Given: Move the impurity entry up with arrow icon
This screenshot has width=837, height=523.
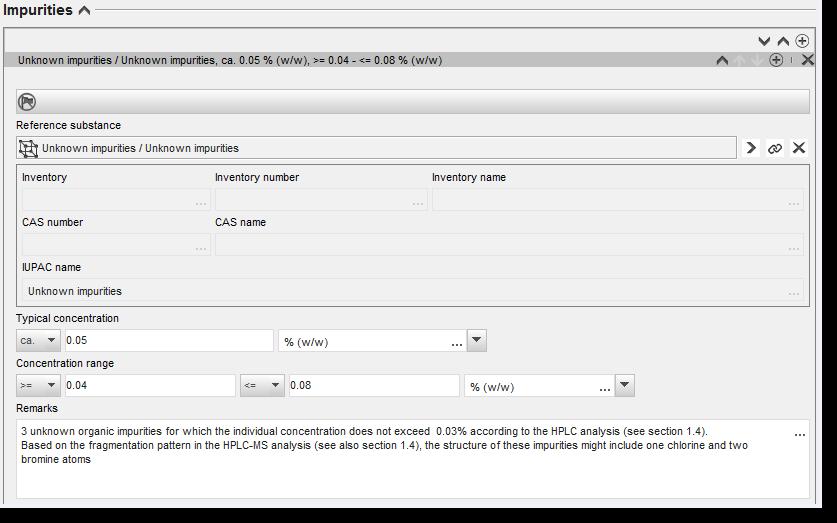Looking at the screenshot, I should [739, 60].
